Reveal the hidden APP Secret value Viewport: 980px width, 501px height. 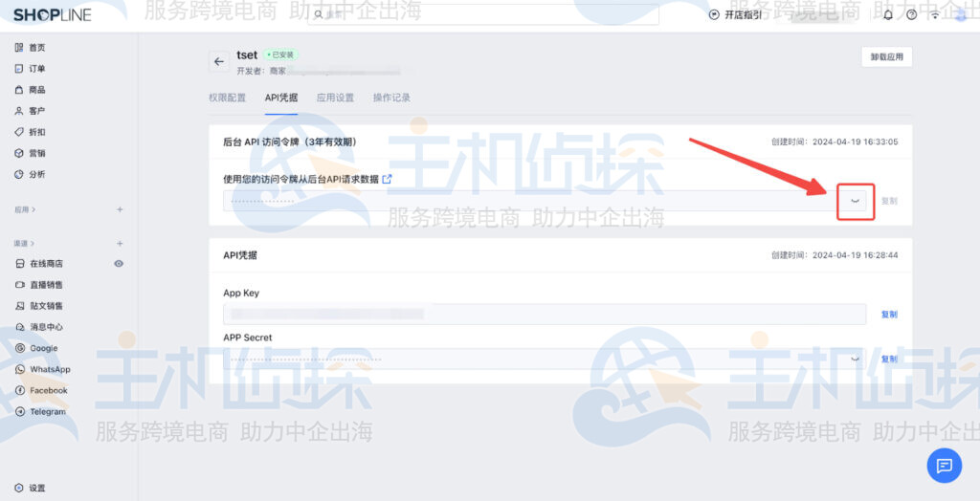pyautogui.click(x=855, y=359)
